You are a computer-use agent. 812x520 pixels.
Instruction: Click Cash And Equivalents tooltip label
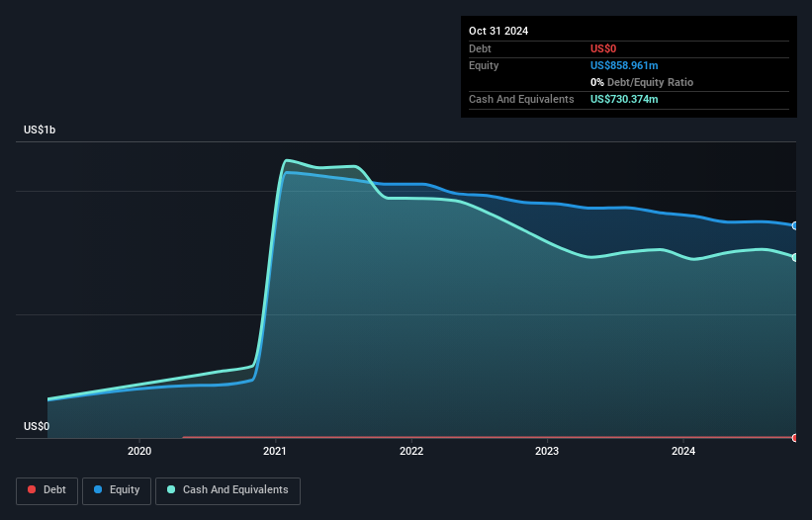tap(521, 99)
